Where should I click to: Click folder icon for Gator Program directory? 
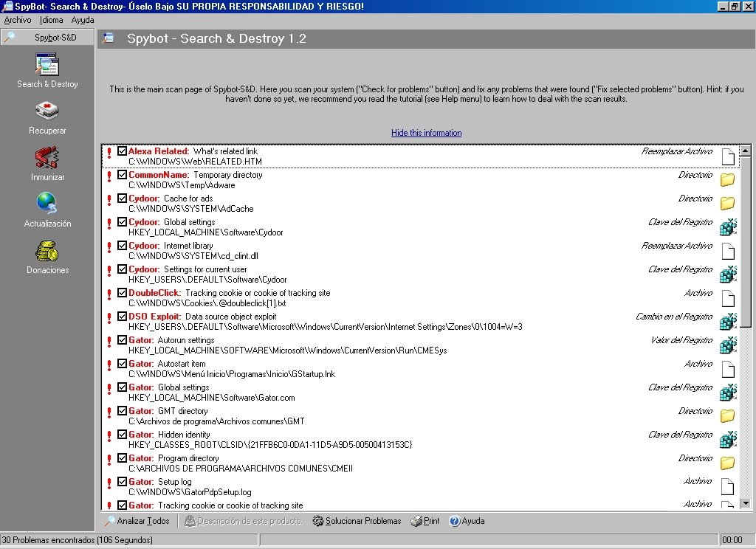click(x=728, y=463)
